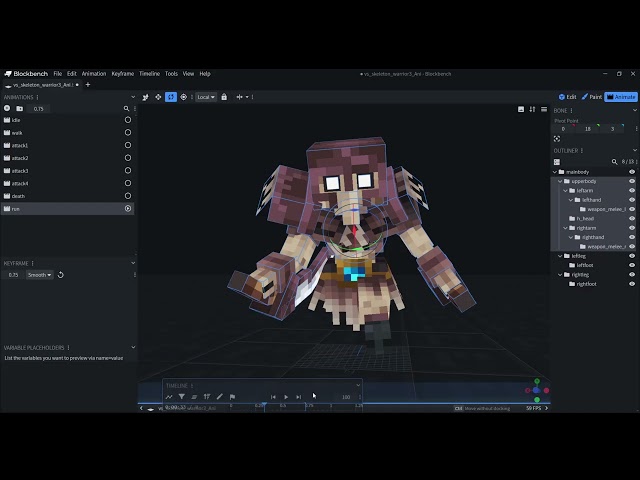
Task: Toggle play indicator on run animation
Action: tap(128, 209)
